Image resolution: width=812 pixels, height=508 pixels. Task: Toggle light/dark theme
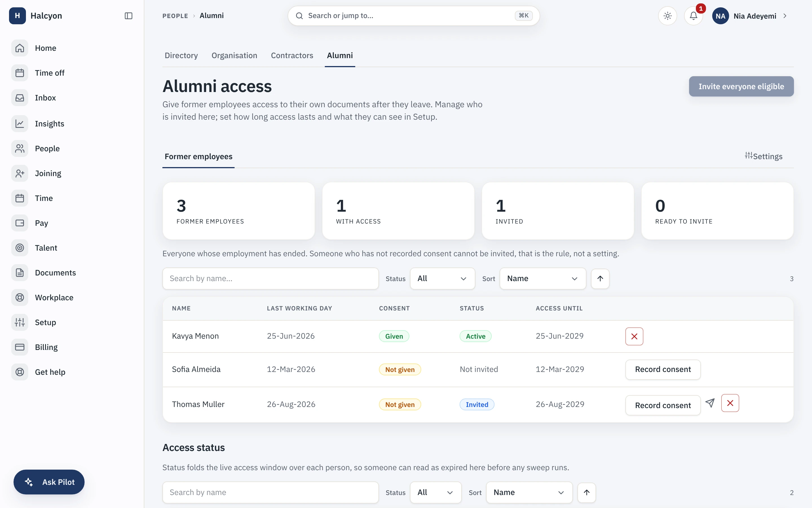tap(668, 16)
